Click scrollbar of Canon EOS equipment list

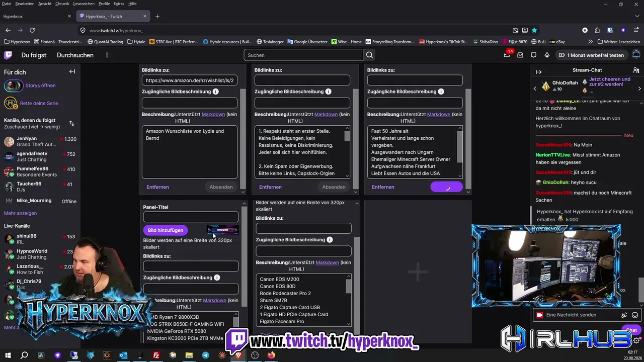(x=349, y=286)
